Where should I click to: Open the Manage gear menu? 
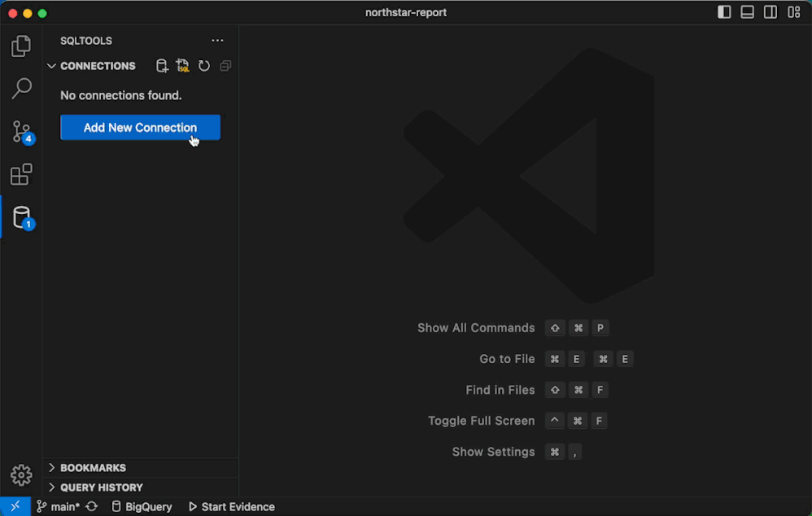21,474
